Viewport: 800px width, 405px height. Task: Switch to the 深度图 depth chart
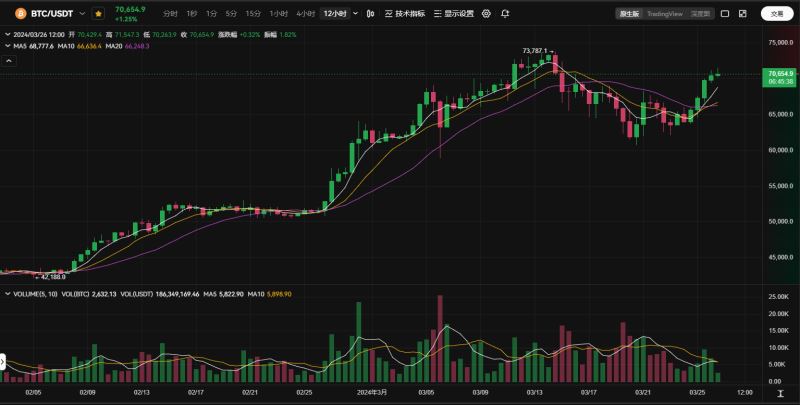(x=700, y=14)
